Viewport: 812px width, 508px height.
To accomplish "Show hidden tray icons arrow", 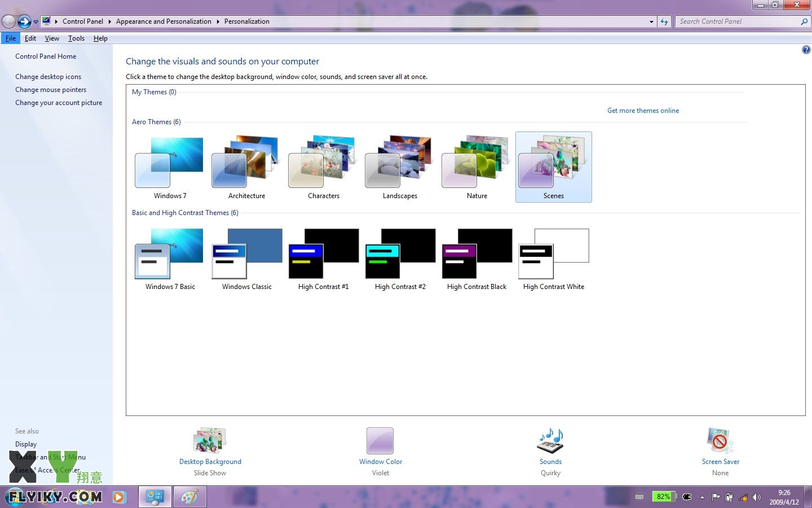I will click(x=702, y=497).
